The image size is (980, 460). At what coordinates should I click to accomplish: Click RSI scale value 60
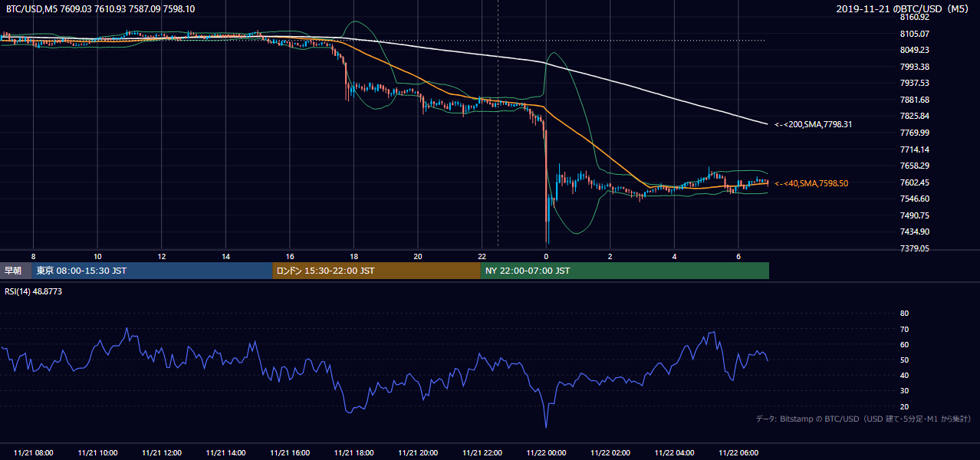click(904, 344)
